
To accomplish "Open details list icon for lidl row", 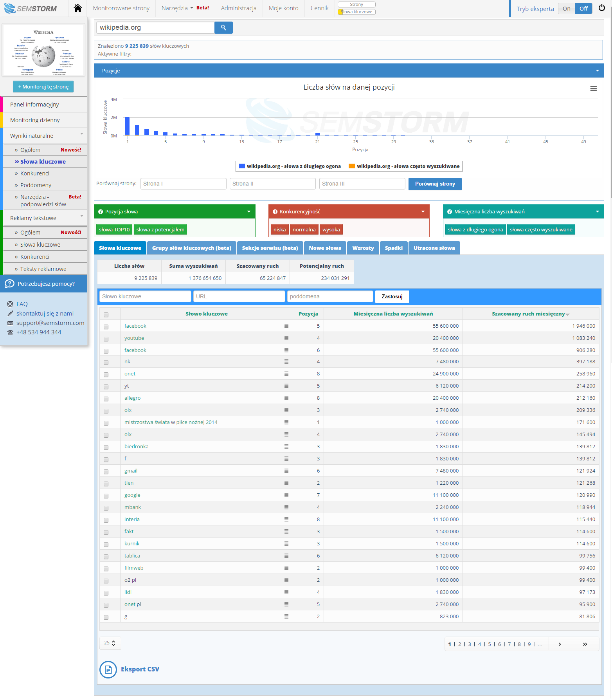I will (x=286, y=592).
